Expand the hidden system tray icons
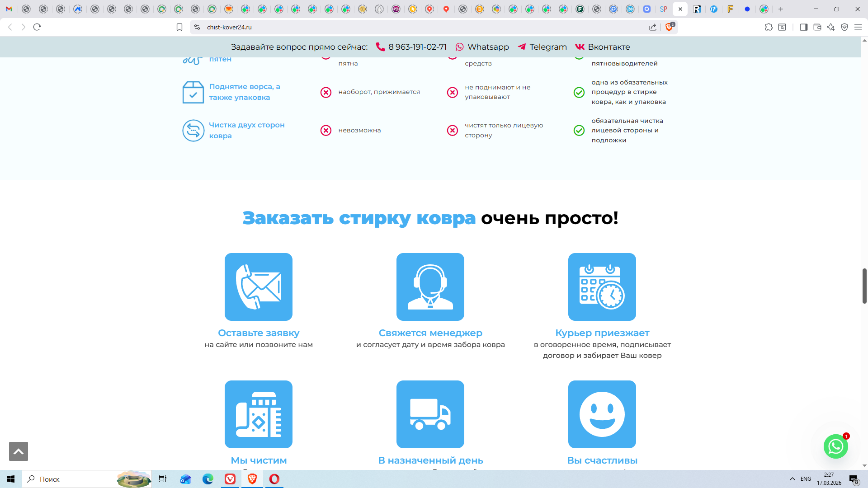868x488 pixels. point(793,479)
